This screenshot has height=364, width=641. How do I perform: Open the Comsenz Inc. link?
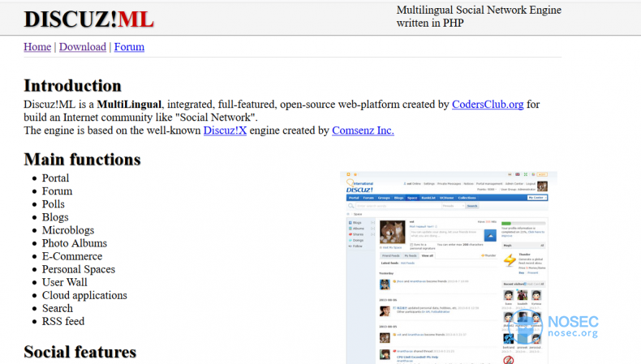(x=363, y=131)
